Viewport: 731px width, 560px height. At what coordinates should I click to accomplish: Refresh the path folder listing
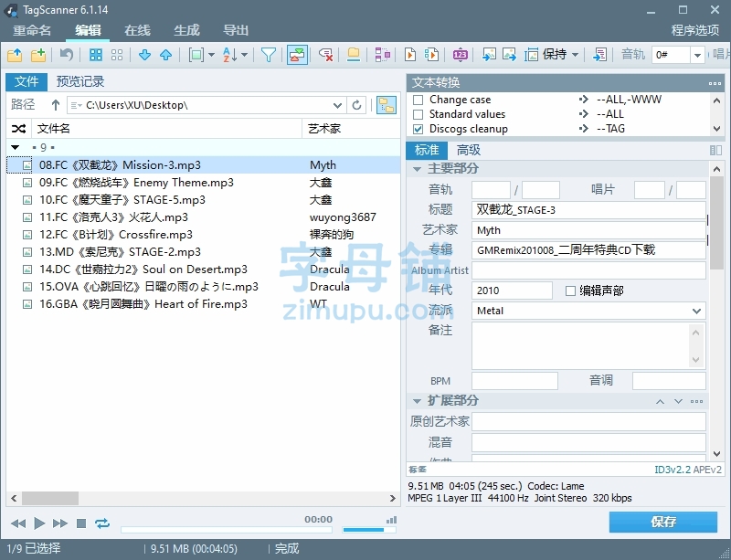(x=356, y=105)
